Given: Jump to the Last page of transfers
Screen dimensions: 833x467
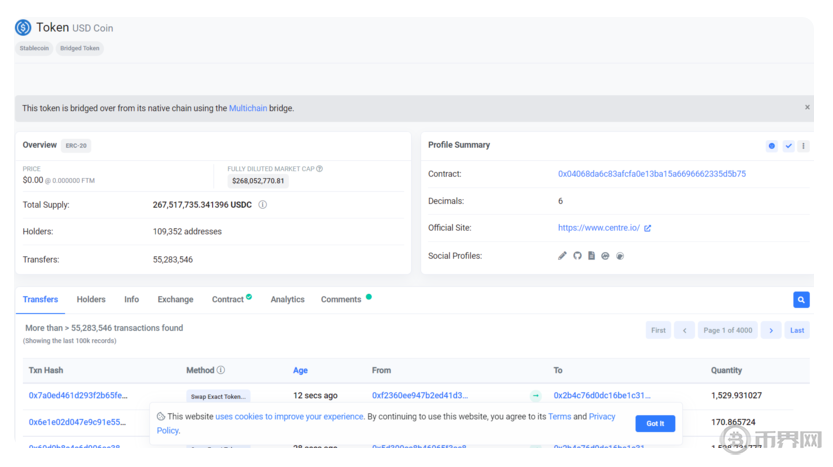Looking at the screenshot, I should pyautogui.click(x=797, y=330).
